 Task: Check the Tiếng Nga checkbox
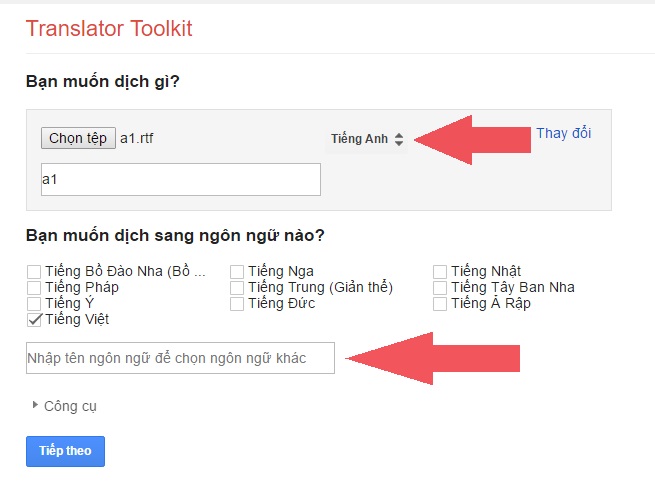tap(237, 272)
